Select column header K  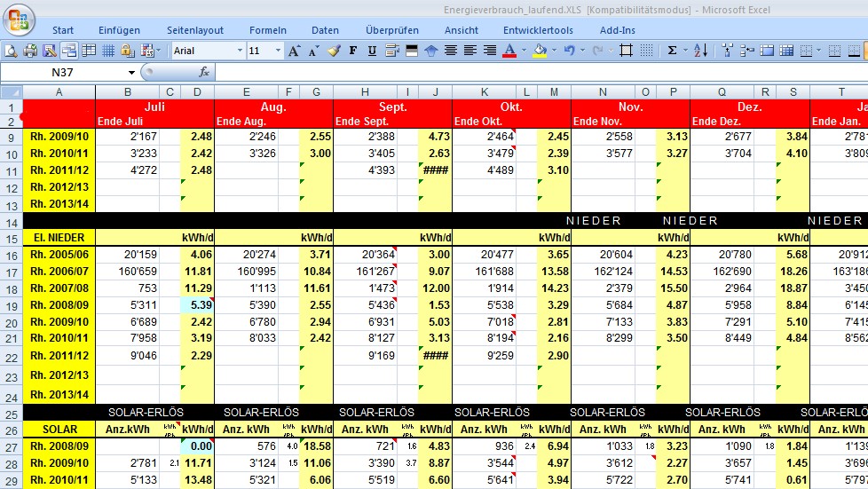point(484,91)
